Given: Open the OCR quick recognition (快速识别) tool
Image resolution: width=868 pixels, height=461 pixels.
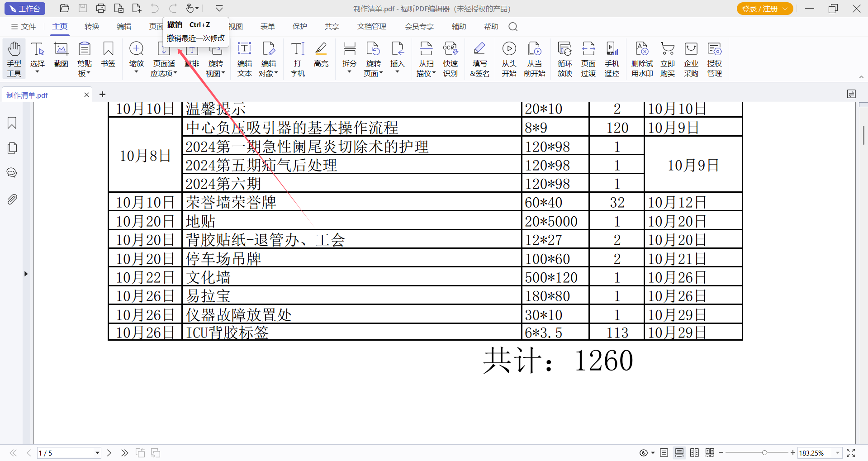Looking at the screenshot, I should [x=450, y=59].
